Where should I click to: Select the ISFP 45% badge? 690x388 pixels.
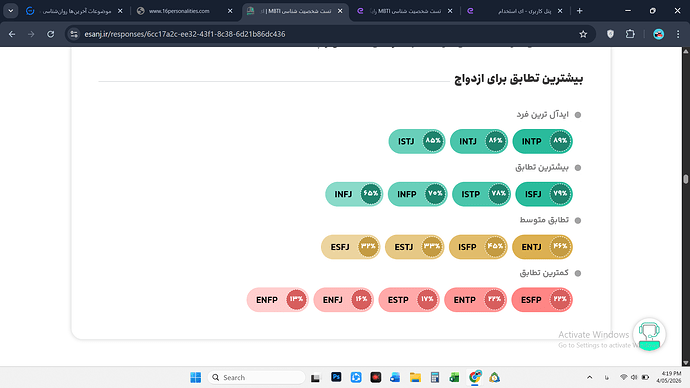click(x=478, y=247)
